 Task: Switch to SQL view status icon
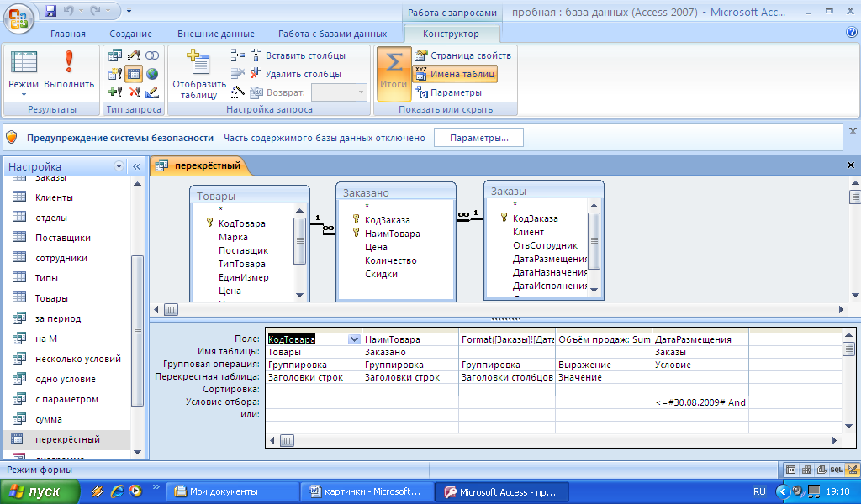coord(837,470)
